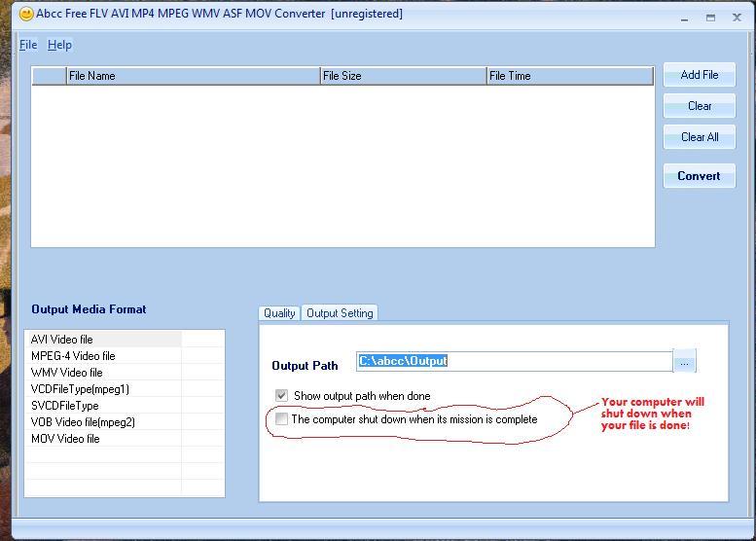Sort by the File Name column header

(x=193, y=76)
